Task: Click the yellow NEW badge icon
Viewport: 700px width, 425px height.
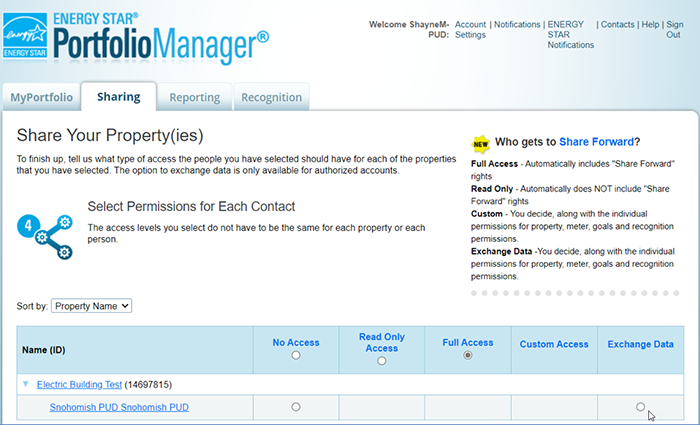Action: (480, 144)
